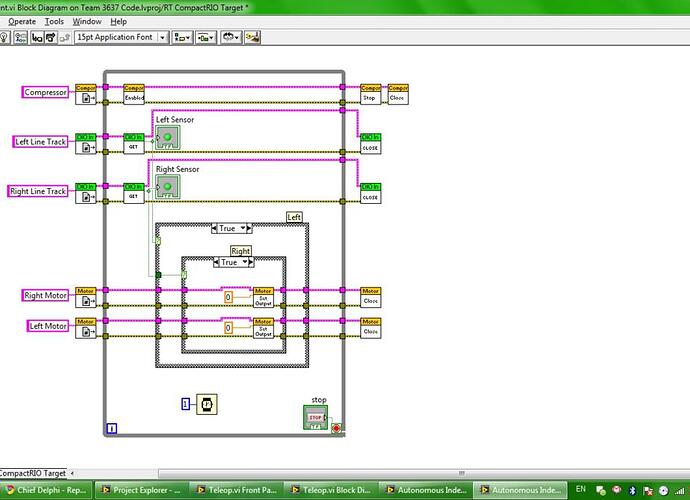The height and width of the screenshot is (500, 690).
Task: Click Compressor Close VI node
Action: pos(398,94)
